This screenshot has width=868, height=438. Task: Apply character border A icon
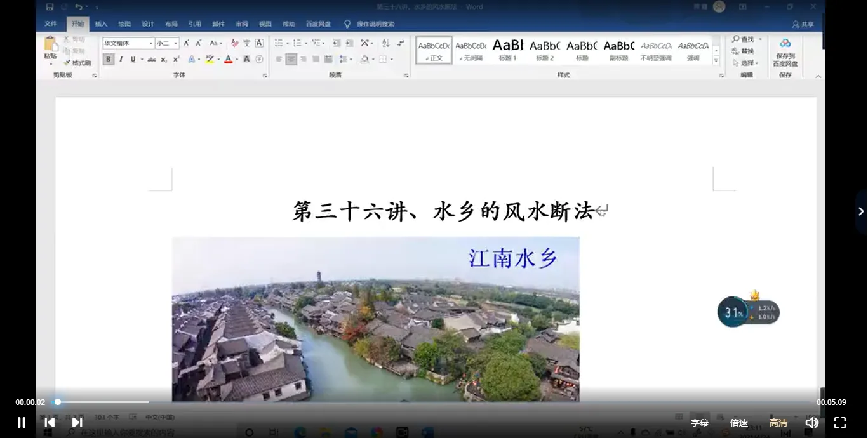click(x=259, y=43)
